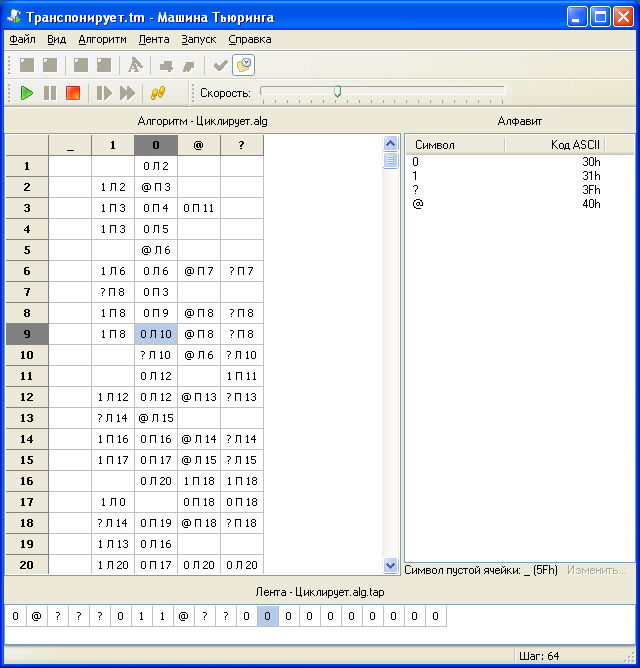Select the highlighted cell '0 Л 10'

(x=156, y=334)
